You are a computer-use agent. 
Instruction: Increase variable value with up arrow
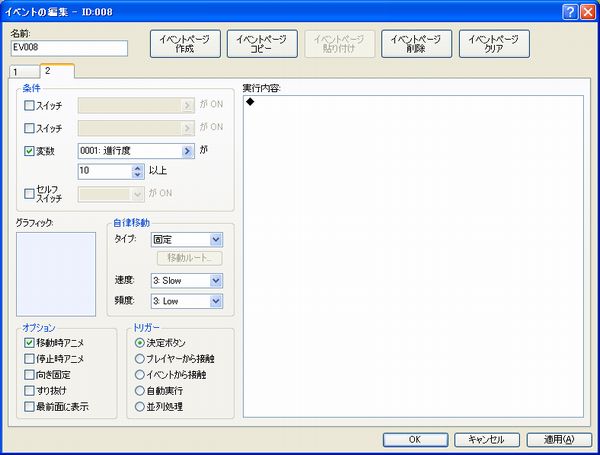(x=137, y=168)
